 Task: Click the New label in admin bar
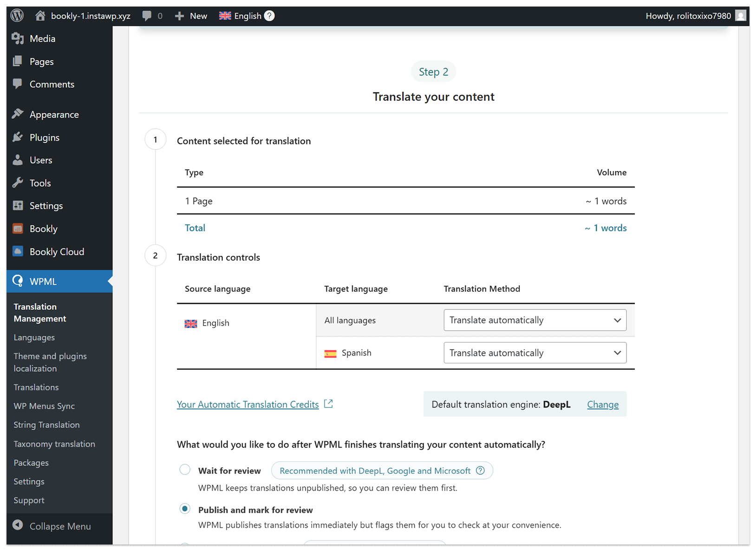pos(198,16)
